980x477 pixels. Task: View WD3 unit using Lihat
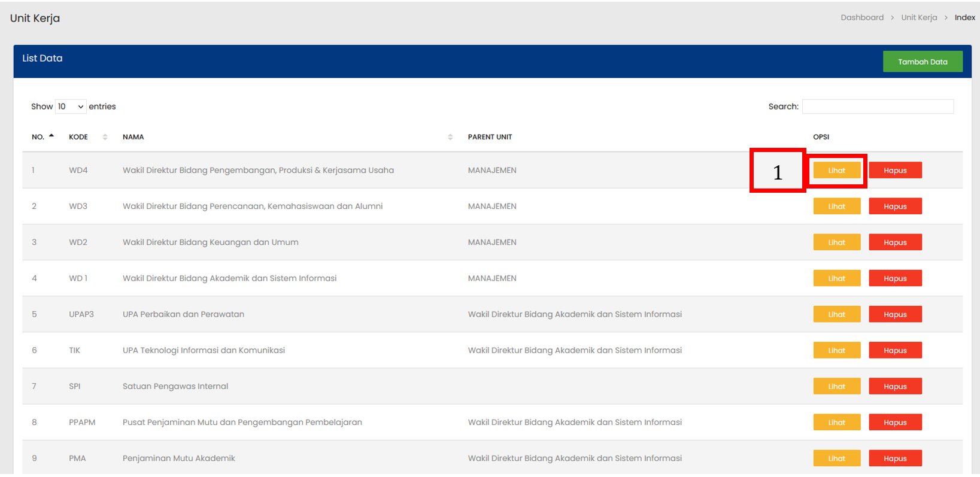click(836, 206)
